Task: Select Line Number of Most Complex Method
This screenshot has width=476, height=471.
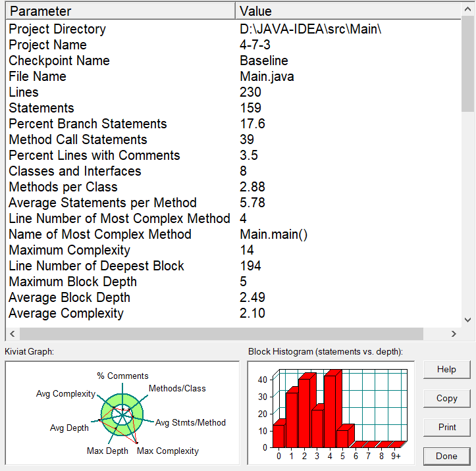Action: tap(234, 218)
